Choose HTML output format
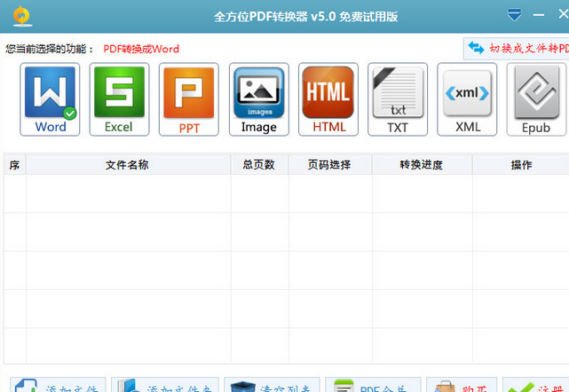 (328, 99)
